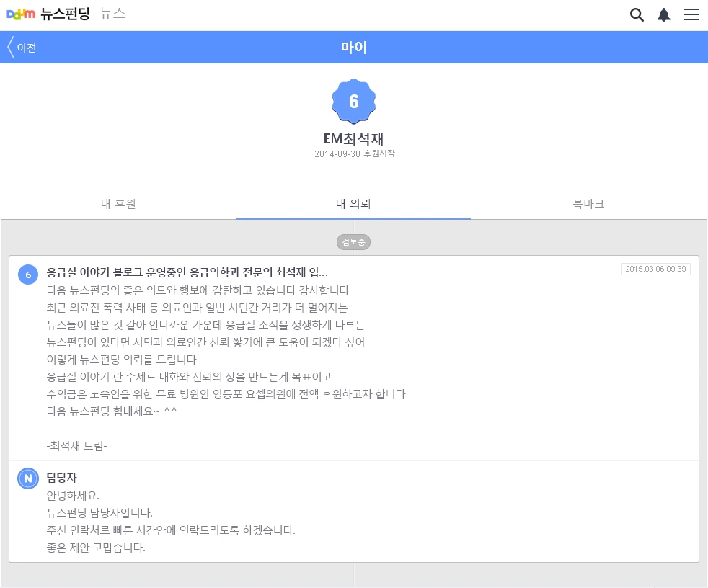This screenshot has width=708, height=588.
Task: Click the 검토중 status badge
Action: pos(354,241)
